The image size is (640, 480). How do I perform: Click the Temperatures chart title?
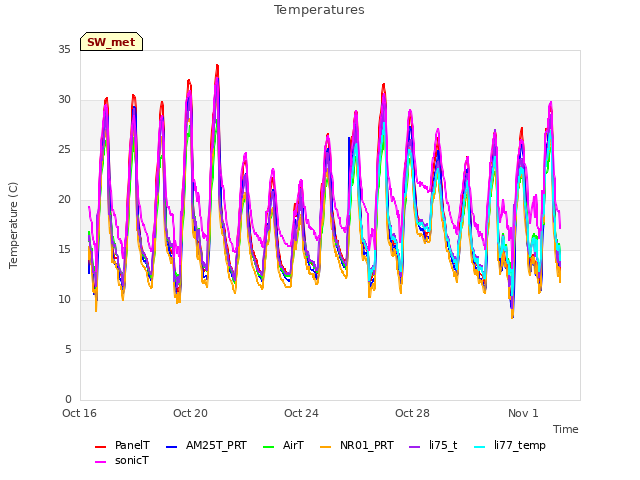pyautogui.click(x=319, y=10)
